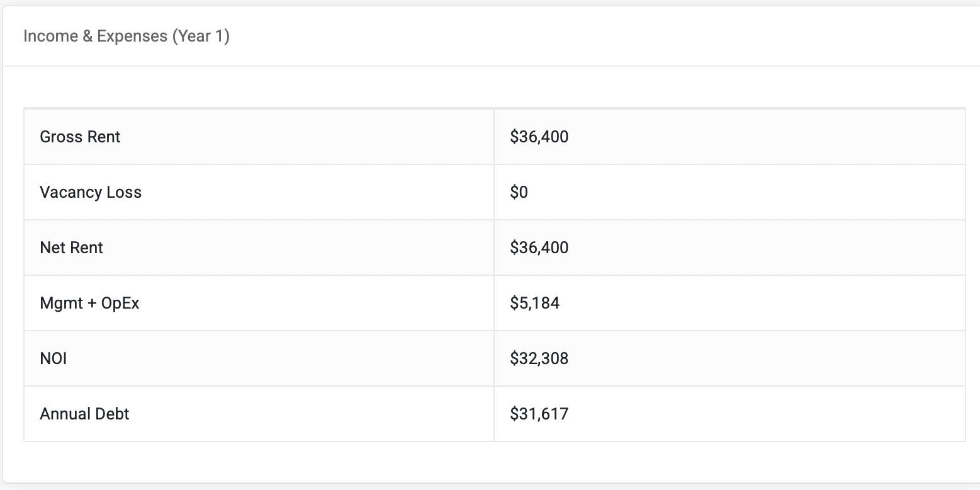Click the (Year 1) text in heading
980x490 pixels.
click(201, 36)
